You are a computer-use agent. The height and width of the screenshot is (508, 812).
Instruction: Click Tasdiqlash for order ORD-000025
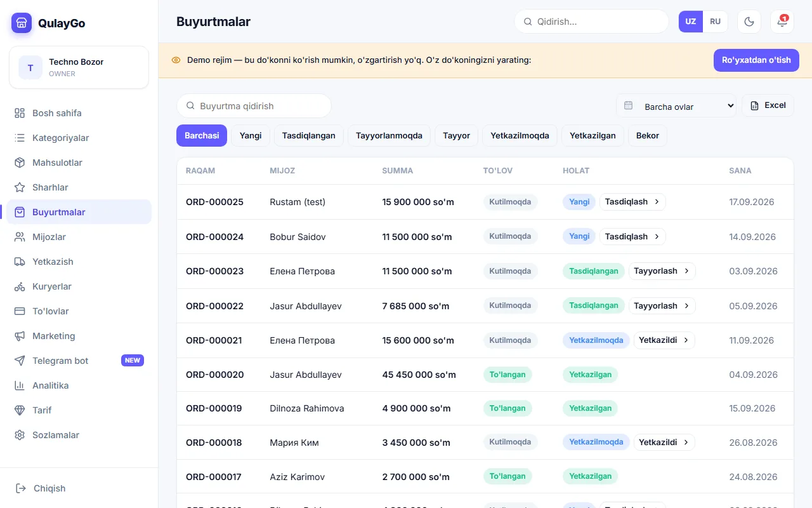(x=632, y=202)
